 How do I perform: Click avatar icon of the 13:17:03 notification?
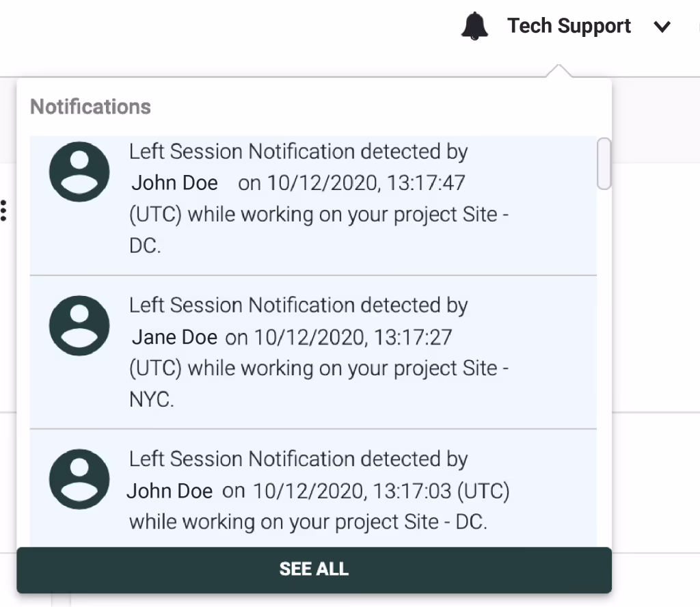click(x=79, y=479)
